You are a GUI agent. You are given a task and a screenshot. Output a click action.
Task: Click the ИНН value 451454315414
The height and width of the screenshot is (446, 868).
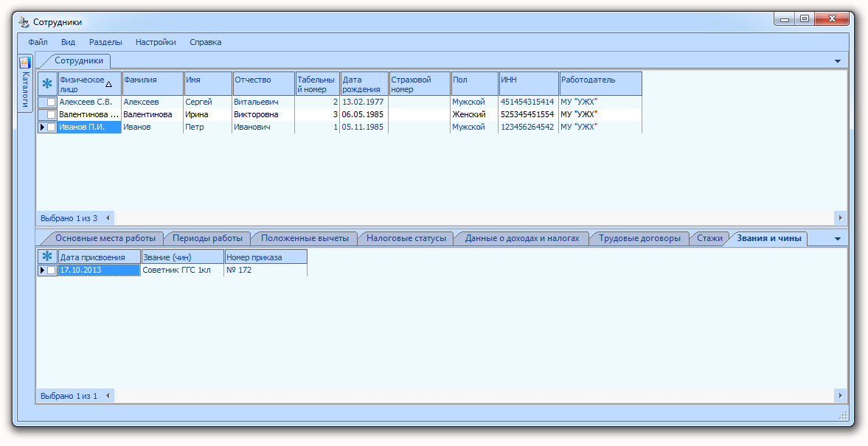click(x=529, y=102)
